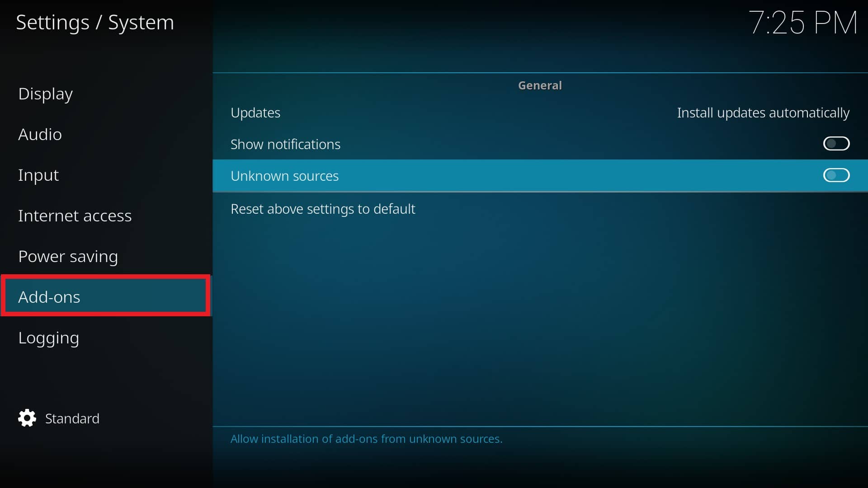Click Show notifications toggle icon
The height and width of the screenshot is (488, 868).
(x=836, y=144)
